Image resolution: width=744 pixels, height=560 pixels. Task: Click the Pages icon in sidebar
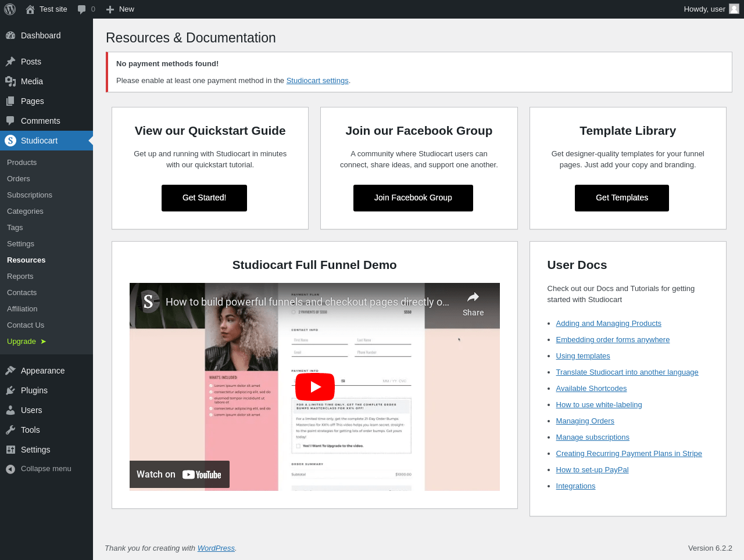click(10, 101)
